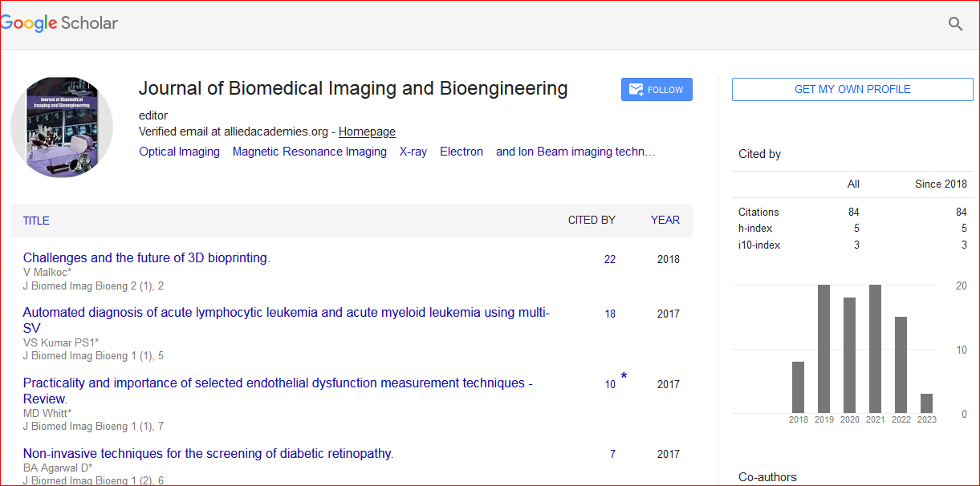980x486 pixels.
Task: Click Get My Own Profile button
Action: point(852,89)
